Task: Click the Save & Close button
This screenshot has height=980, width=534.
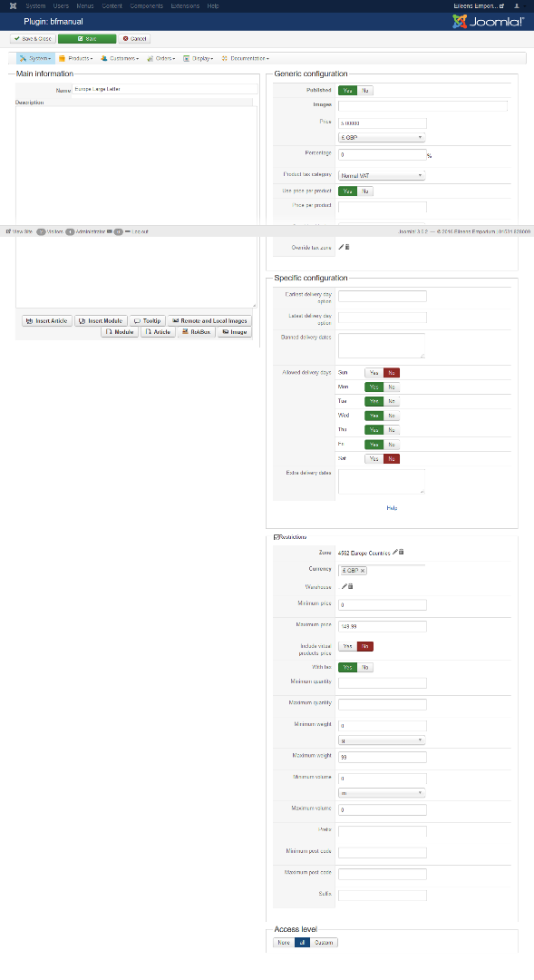Action: click(x=34, y=39)
